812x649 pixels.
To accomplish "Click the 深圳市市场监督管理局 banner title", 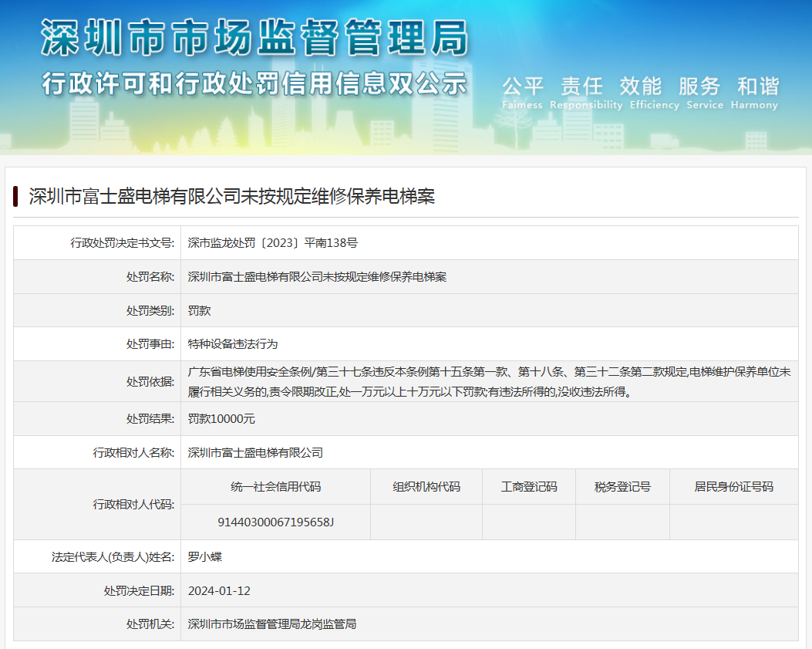I will click(254, 36).
